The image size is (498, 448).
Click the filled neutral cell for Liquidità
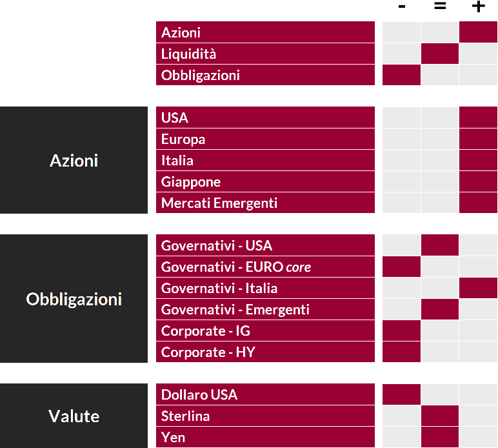click(x=440, y=54)
